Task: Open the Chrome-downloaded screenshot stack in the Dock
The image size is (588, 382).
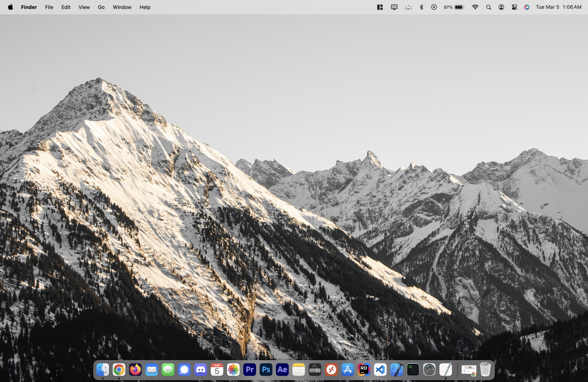Action: click(x=469, y=370)
